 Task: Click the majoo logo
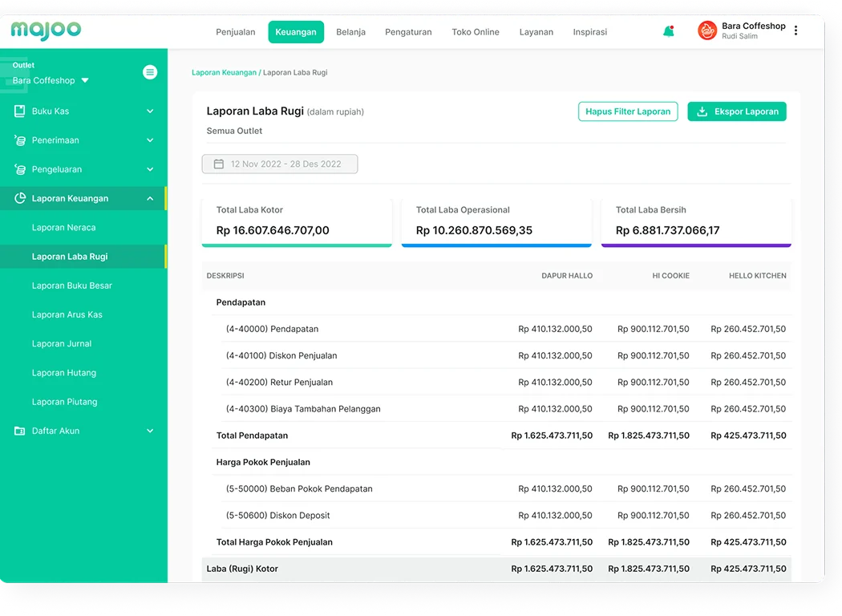click(46, 30)
